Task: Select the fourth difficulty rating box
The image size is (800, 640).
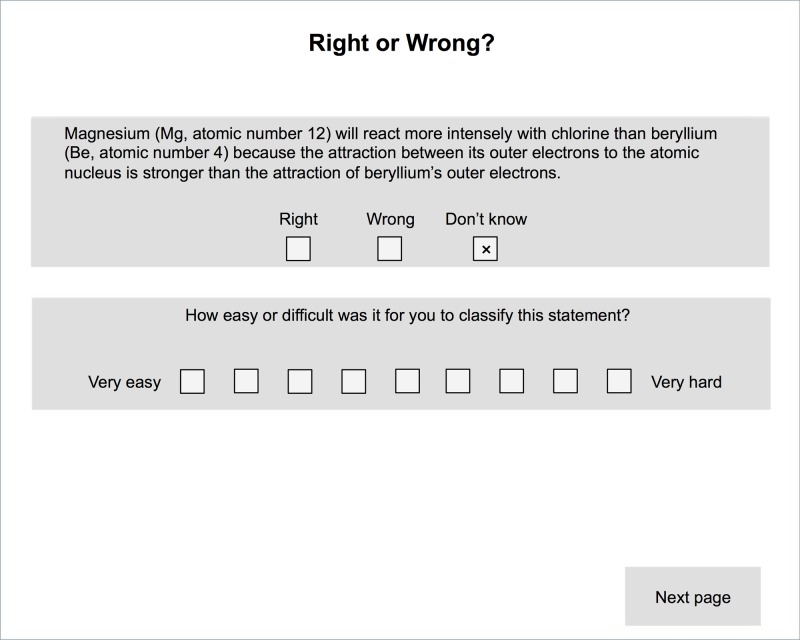Action: (x=354, y=381)
